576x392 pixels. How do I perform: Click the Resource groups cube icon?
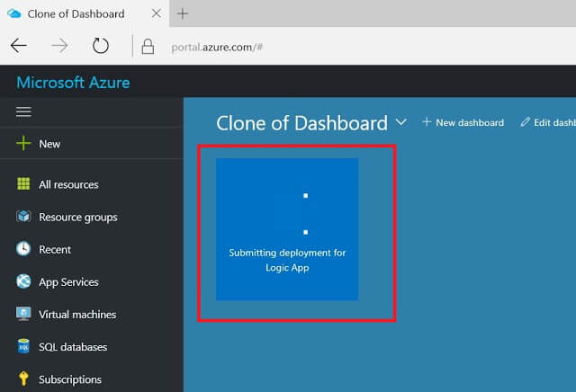(x=23, y=217)
